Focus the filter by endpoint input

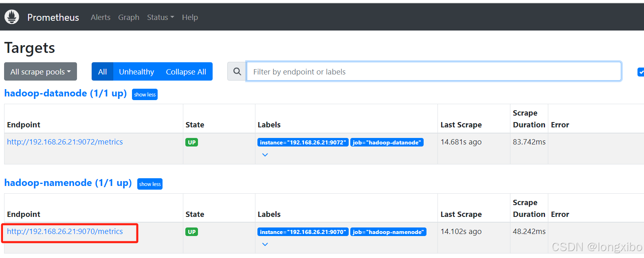coord(434,72)
